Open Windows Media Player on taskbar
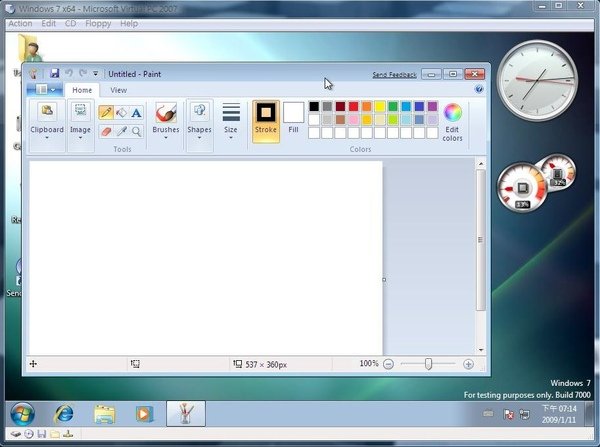 [x=144, y=414]
